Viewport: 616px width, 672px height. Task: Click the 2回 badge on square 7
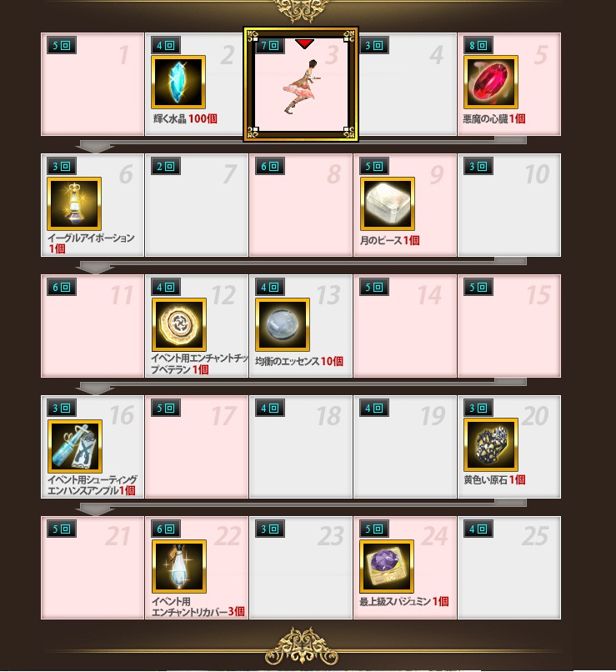coord(166,166)
